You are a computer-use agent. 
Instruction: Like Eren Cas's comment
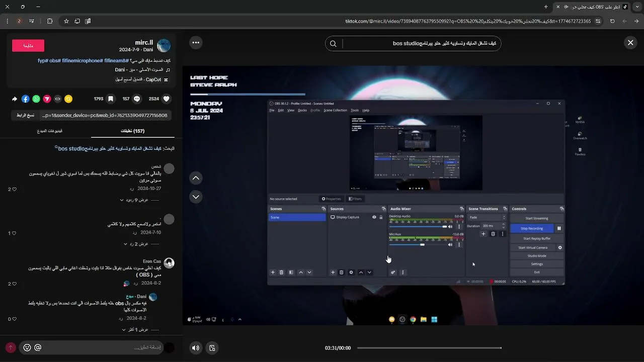tap(14, 284)
